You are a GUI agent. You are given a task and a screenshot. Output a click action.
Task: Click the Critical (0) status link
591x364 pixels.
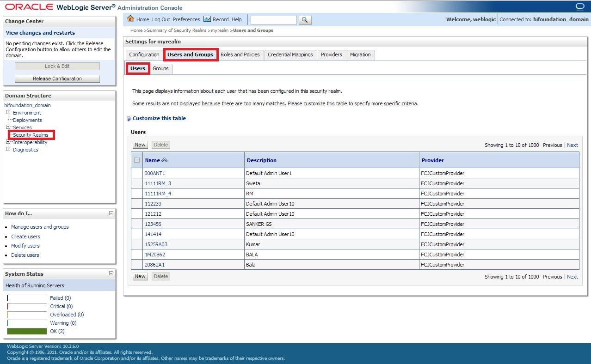(x=62, y=306)
